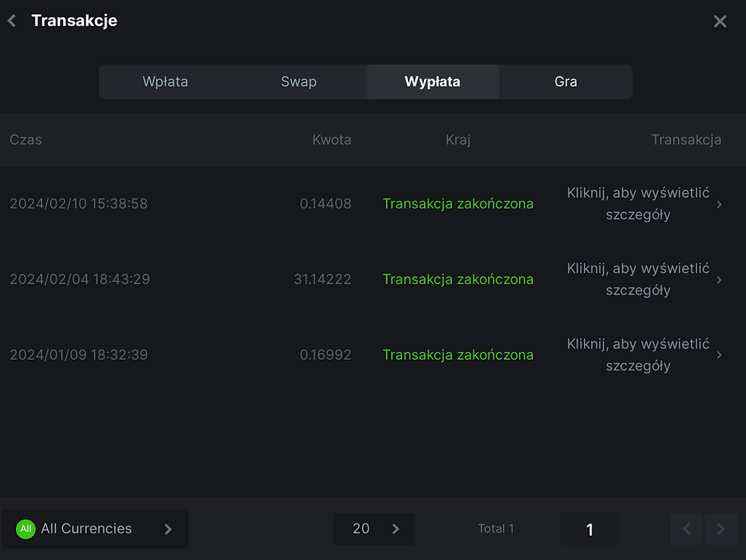Click chevron on 2024/01/09 transaction row
The width and height of the screenshot is (746, 560).
click(720, 355)
